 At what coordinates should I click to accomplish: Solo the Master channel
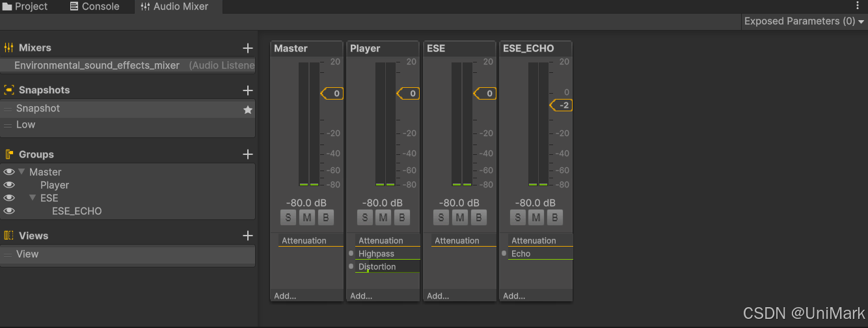click(x=288, y=217)
